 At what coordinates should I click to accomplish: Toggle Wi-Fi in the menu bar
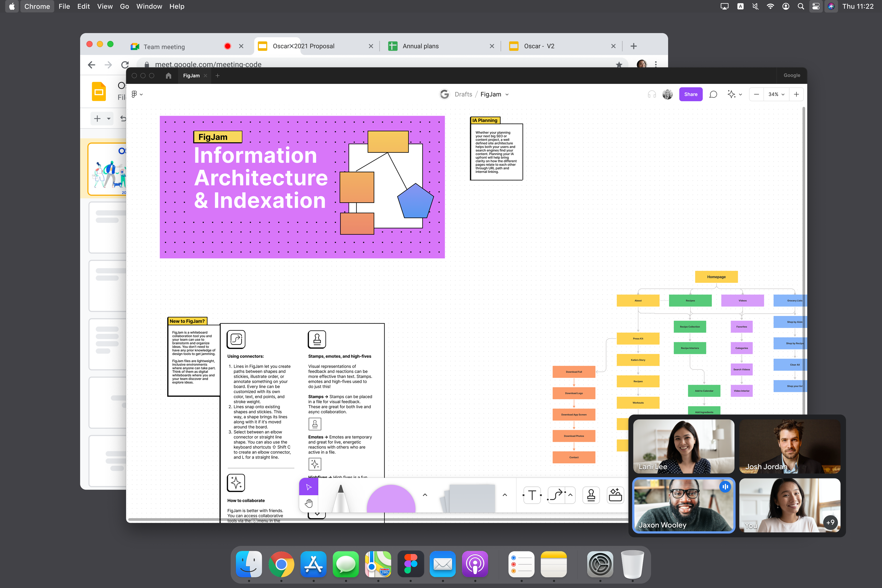pos(770,6)
